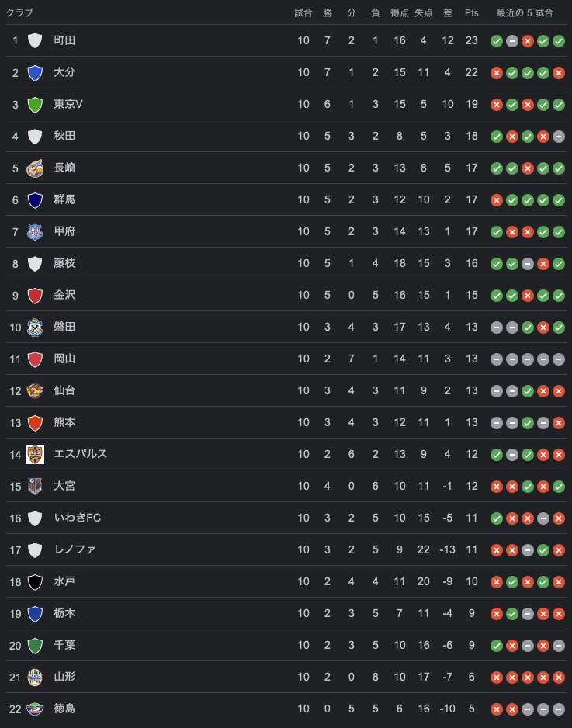
Task: Click 大分's first recent match loss icon
Action: [x=497, y=72]
